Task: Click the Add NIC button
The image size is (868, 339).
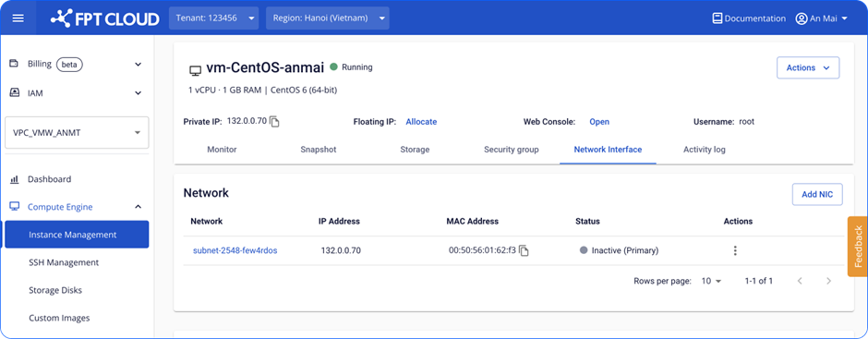Action: (817, 194)
